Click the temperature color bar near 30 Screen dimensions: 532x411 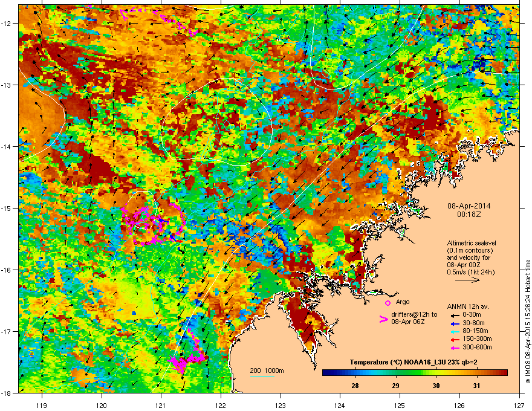point(436,373)
